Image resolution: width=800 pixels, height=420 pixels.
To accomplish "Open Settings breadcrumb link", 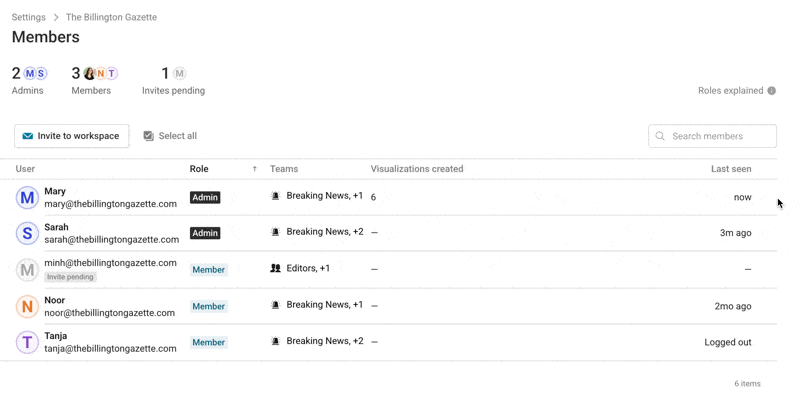I will [29, 17].
